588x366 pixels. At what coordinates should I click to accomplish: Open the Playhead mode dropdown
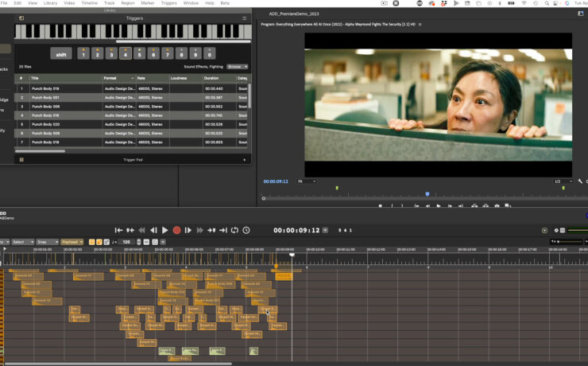pyautogui.click(x=72, y=242)
